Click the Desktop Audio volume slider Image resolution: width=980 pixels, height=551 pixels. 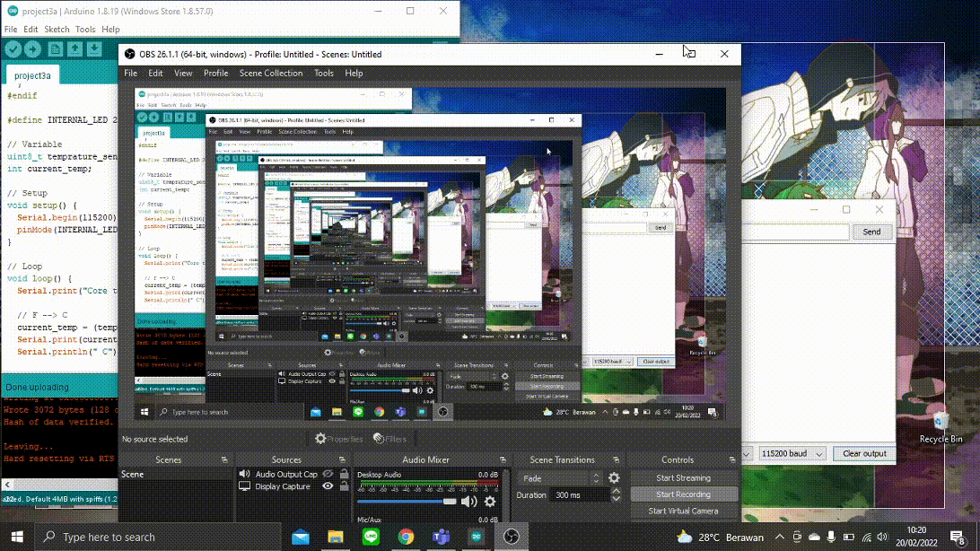[407, 501]
